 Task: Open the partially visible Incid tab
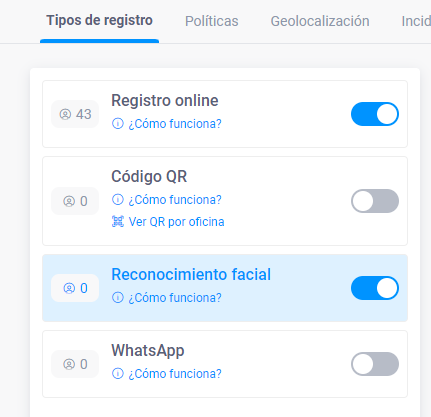tap(416, 21)
